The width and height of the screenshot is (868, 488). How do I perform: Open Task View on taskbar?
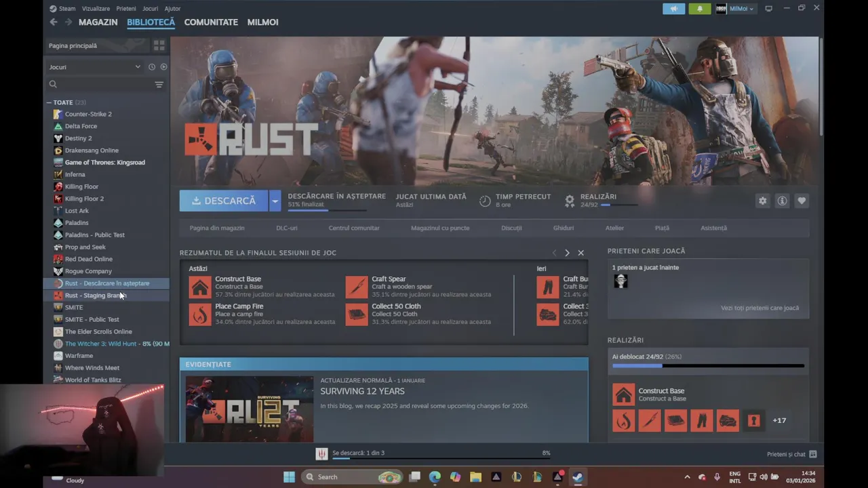pos(414,476)
